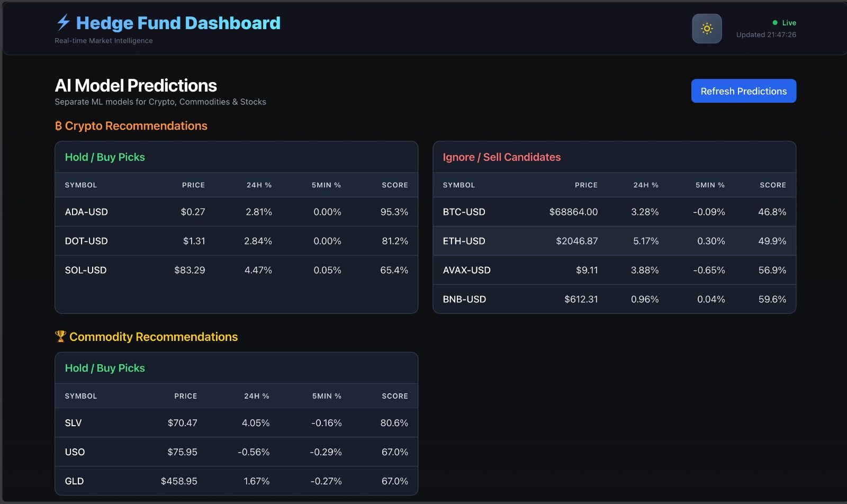This screenshot has height=504, width=847.
Task: Open the Hedge Fund Dashboard title link
Action: 178,23
